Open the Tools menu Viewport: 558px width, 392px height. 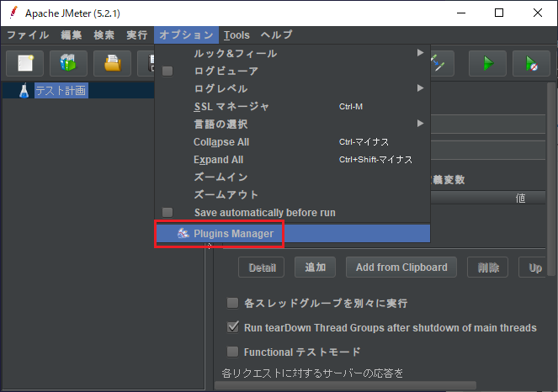[236, 34]
